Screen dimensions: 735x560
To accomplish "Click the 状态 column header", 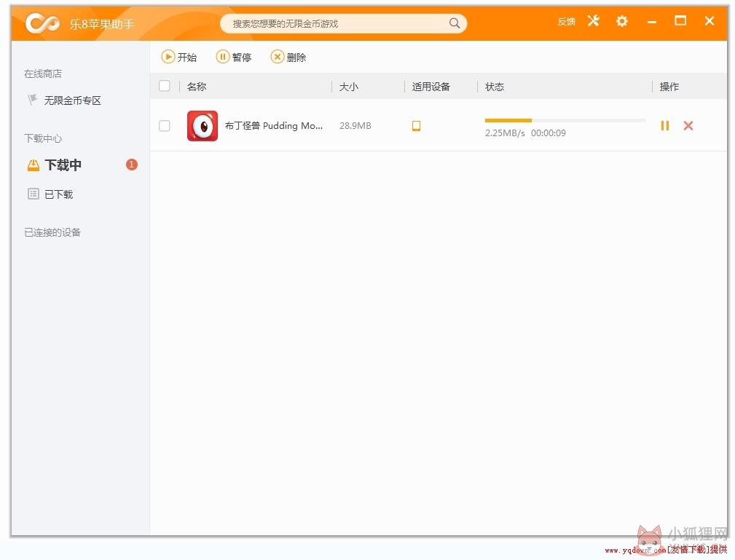I will 495,87.
